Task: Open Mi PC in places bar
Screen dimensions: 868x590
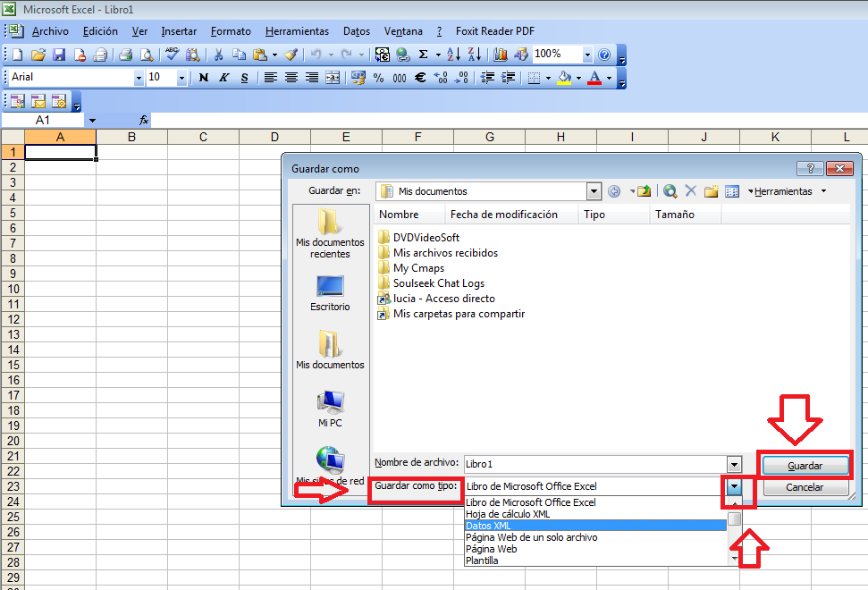Action: point(330,409)
